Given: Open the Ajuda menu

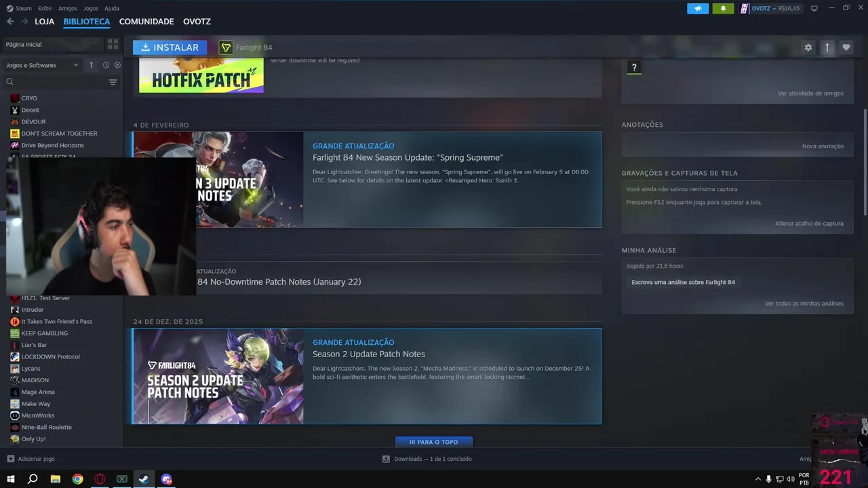Looking at the screenshot, I should click(112, 8).
